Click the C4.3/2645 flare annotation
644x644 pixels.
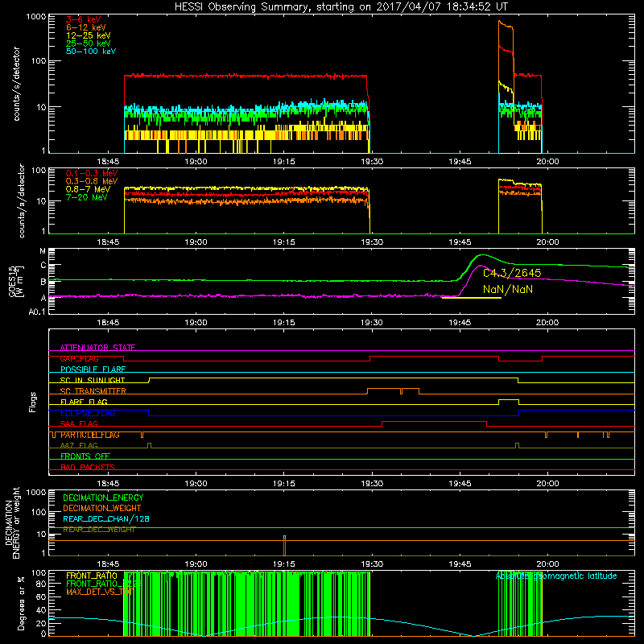[512, 273]
